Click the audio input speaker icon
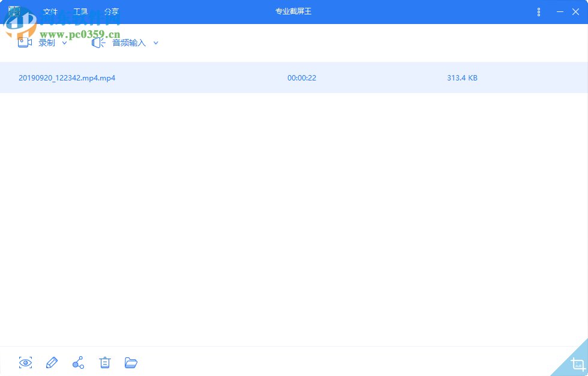 point(97,43)
